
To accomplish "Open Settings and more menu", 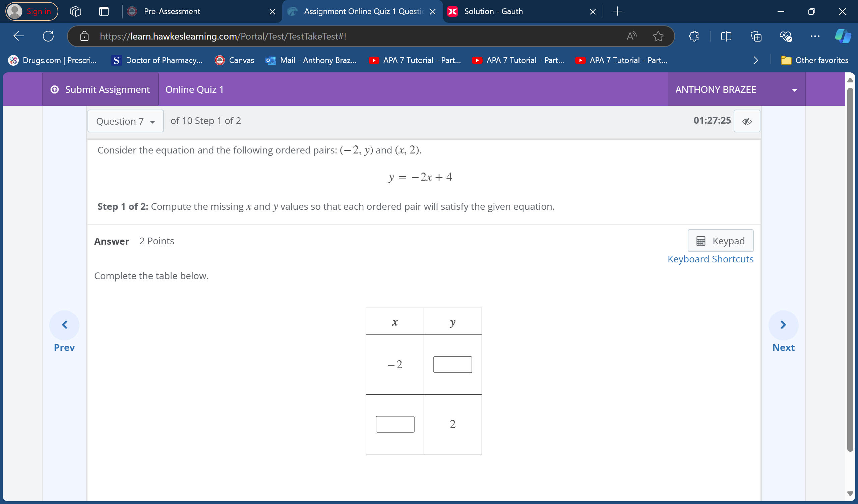I will (815, 36).
